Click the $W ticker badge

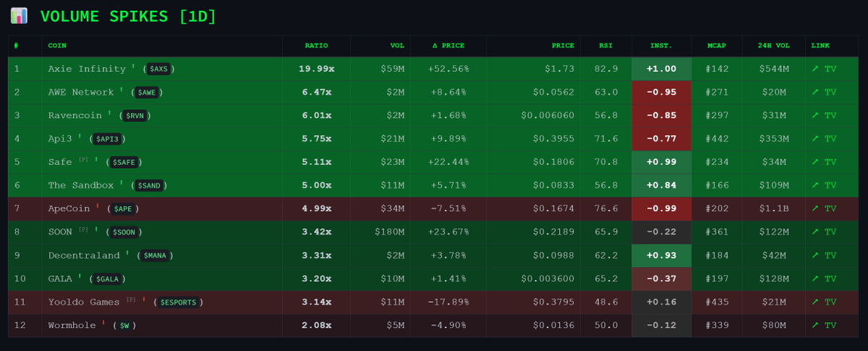click(x=124, y=325)
